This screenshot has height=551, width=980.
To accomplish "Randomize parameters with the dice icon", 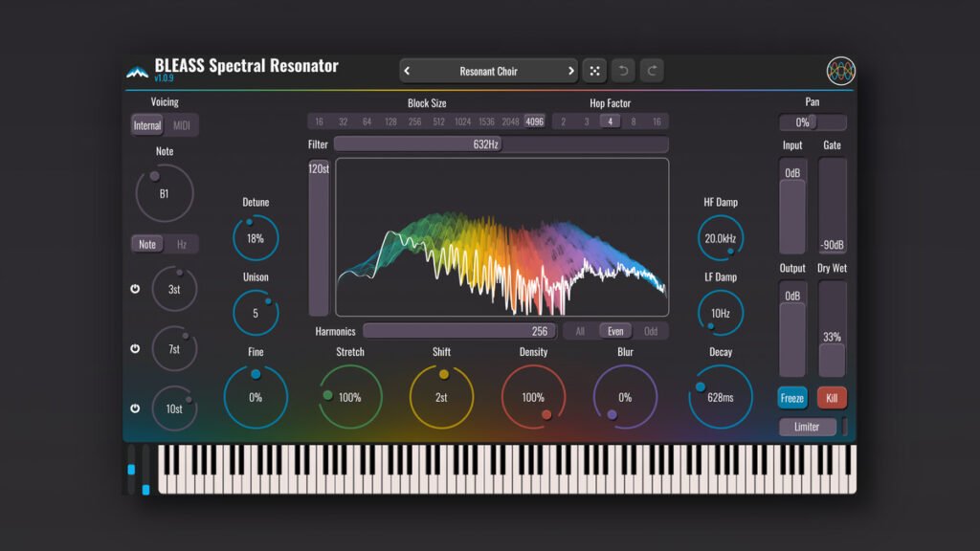I will (594, 71).
